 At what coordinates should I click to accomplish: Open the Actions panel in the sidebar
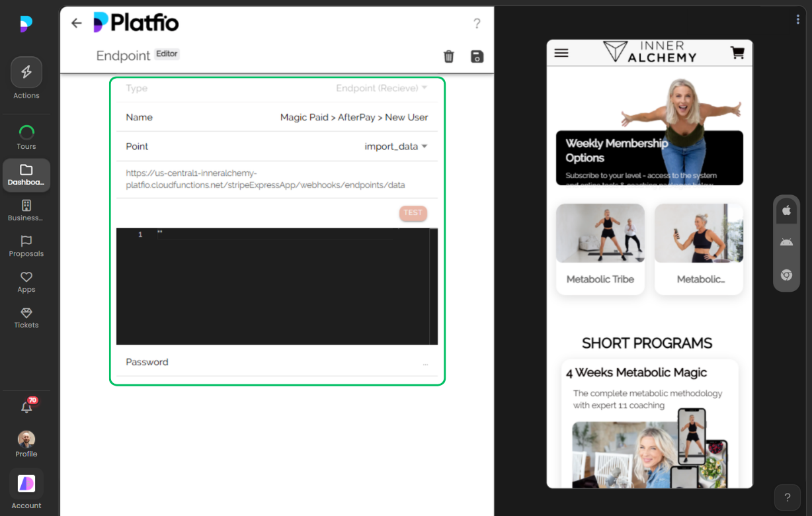tap(26, 78)
